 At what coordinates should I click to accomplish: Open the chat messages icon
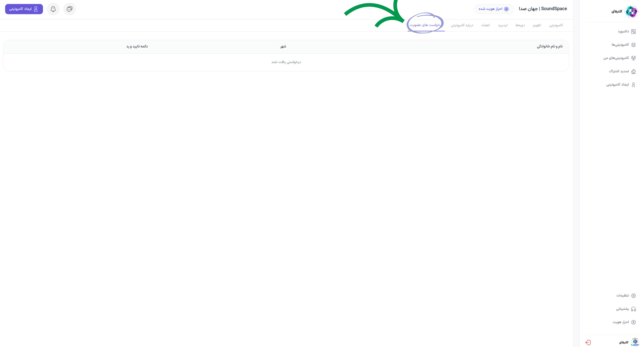tap(69, 9)
